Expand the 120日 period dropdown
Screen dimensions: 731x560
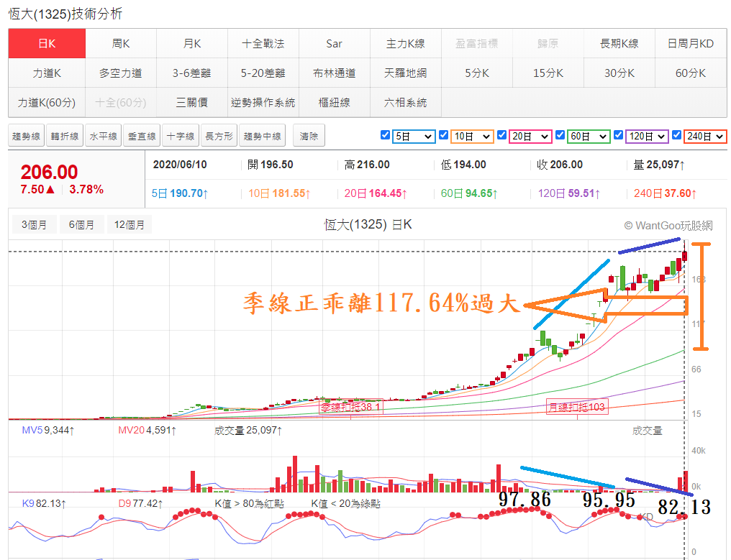click(x=647, y=137)
